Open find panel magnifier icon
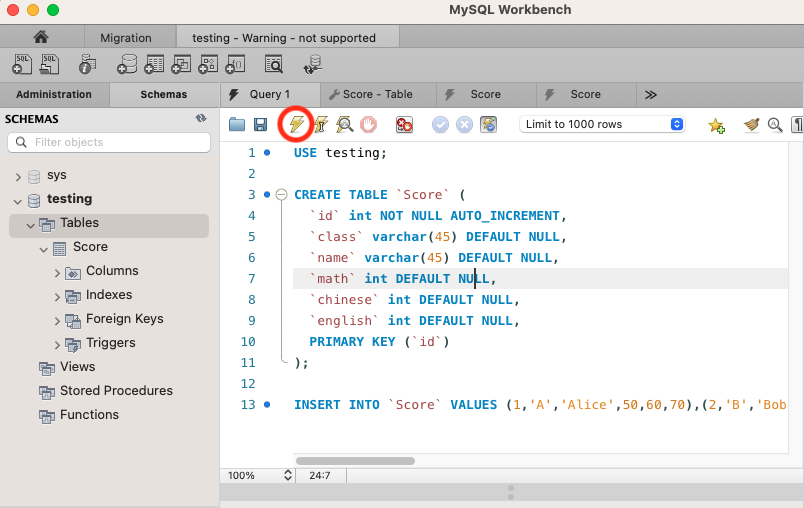The height and width of the screenshot is (508, 804). [775, 125]
